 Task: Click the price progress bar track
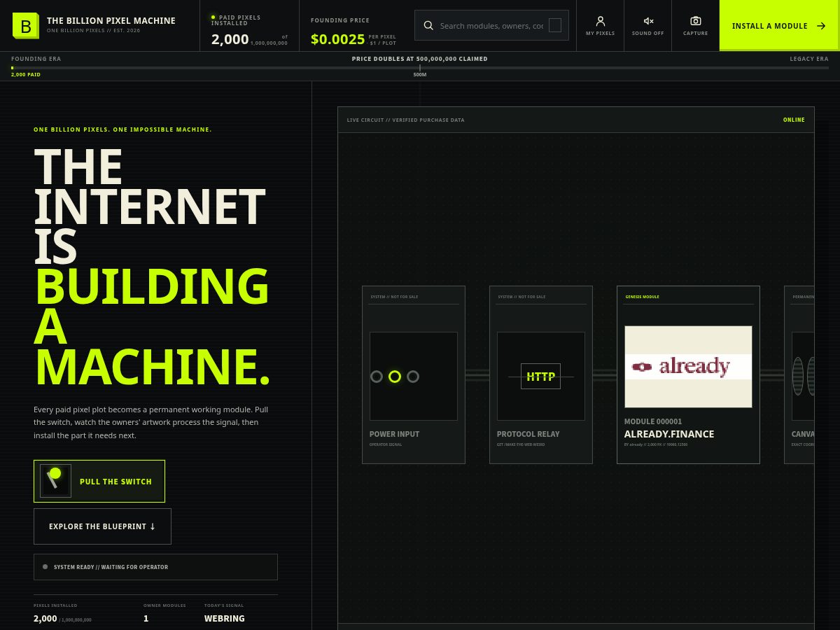tap(420, 68)
